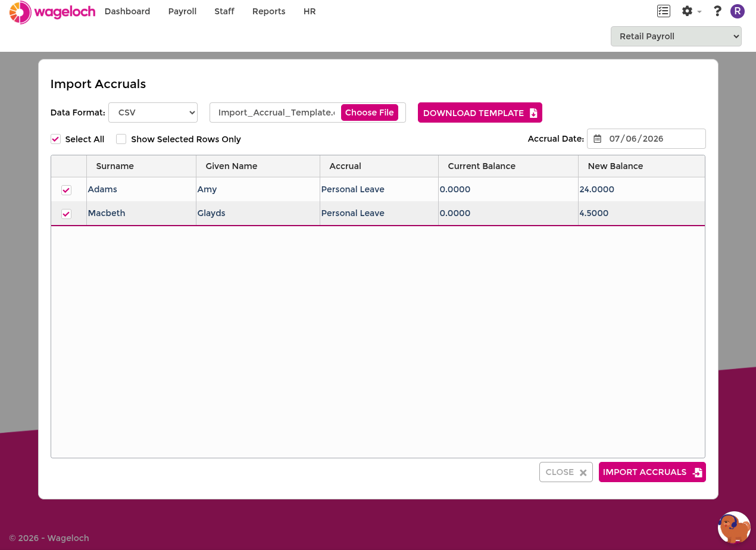Expand the dropdown arrow beside settings gear

(x=699, y=12)
